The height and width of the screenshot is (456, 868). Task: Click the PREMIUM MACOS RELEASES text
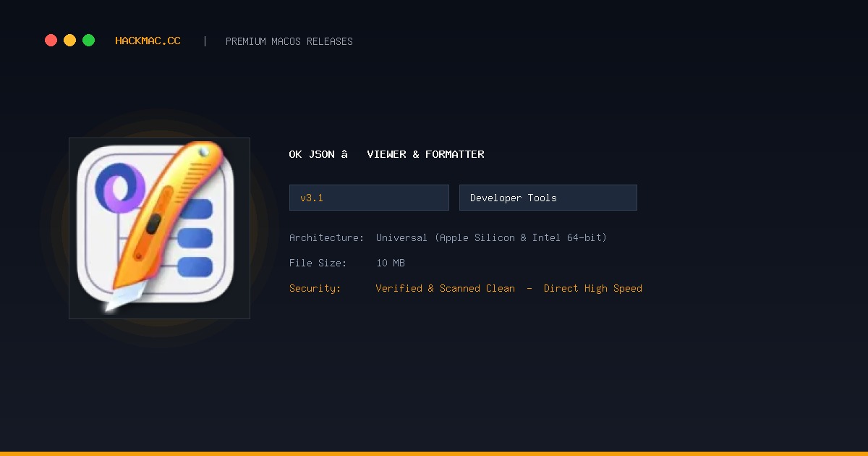coord(289,41)
